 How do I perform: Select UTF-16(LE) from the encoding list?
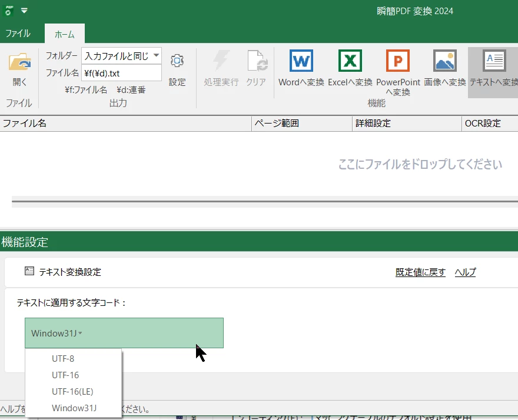pyautogui.click(x=72, y=392)
